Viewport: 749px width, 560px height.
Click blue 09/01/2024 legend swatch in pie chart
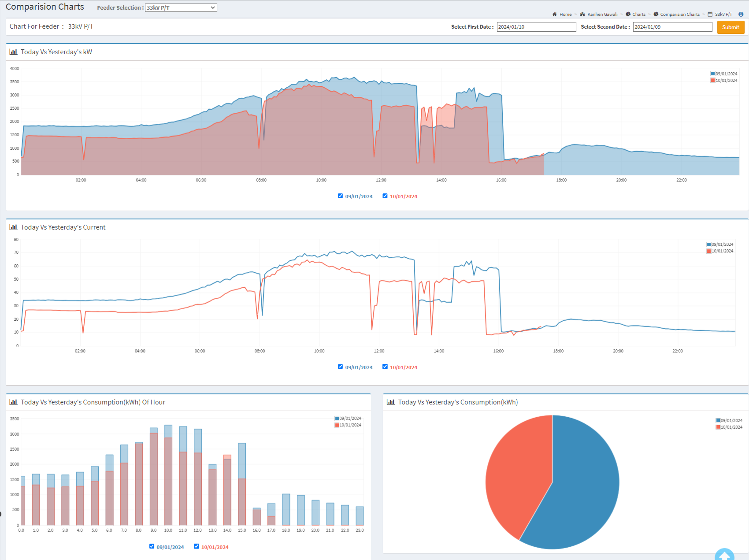(x=718, y=421)
